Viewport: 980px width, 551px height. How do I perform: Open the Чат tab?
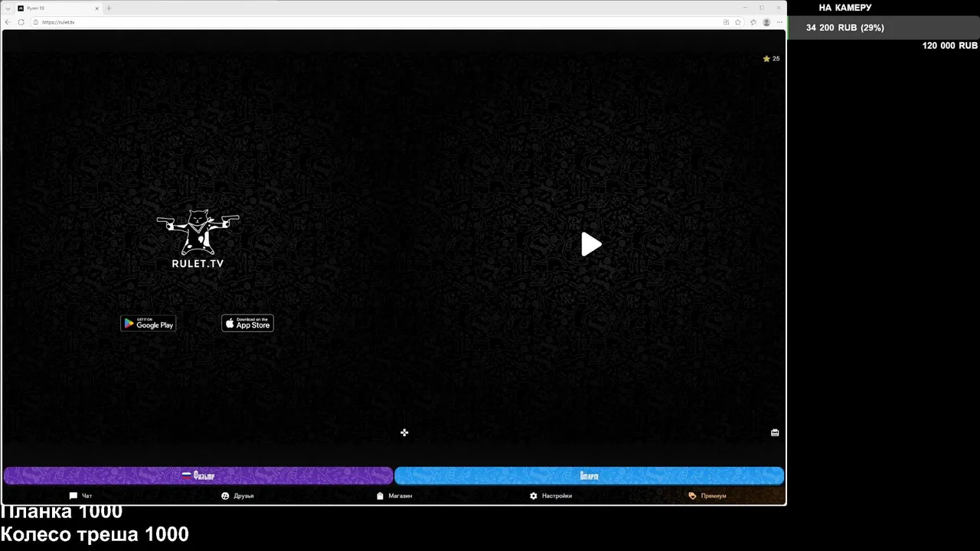coord(80,496)
